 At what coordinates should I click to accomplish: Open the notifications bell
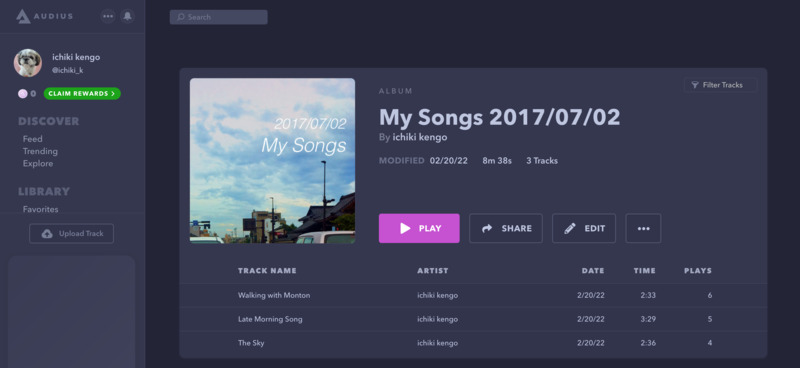click(128, 16)
